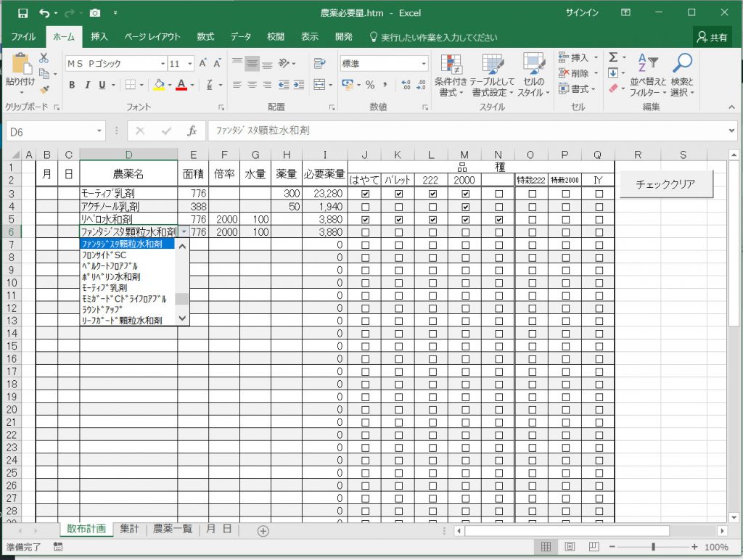Switch to the 農薬一覧 sheet tab
Viewport: 743px width, 560px height.
173,530
